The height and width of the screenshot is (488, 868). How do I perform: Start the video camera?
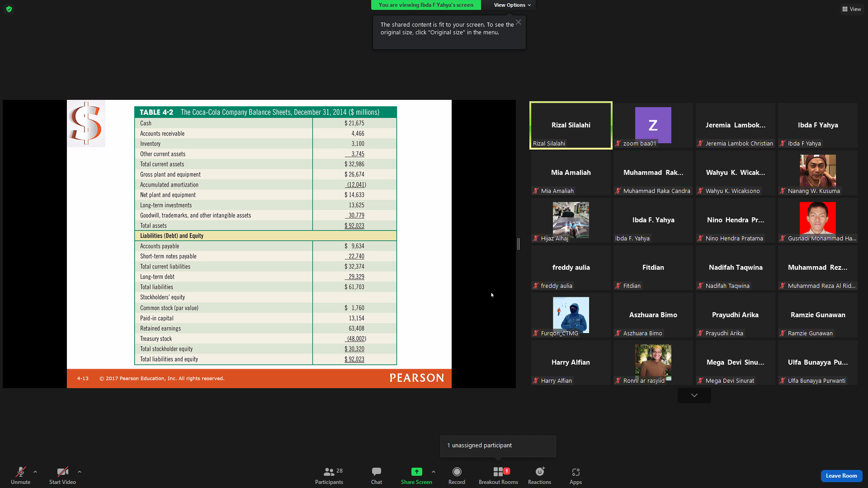point(62,475)
